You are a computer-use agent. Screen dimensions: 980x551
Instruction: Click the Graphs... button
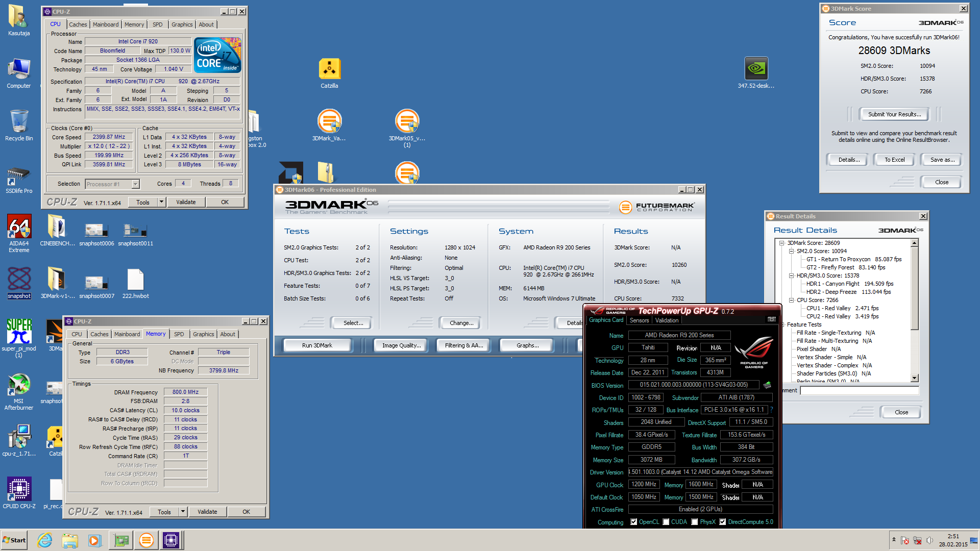click(x=527, y=345)
